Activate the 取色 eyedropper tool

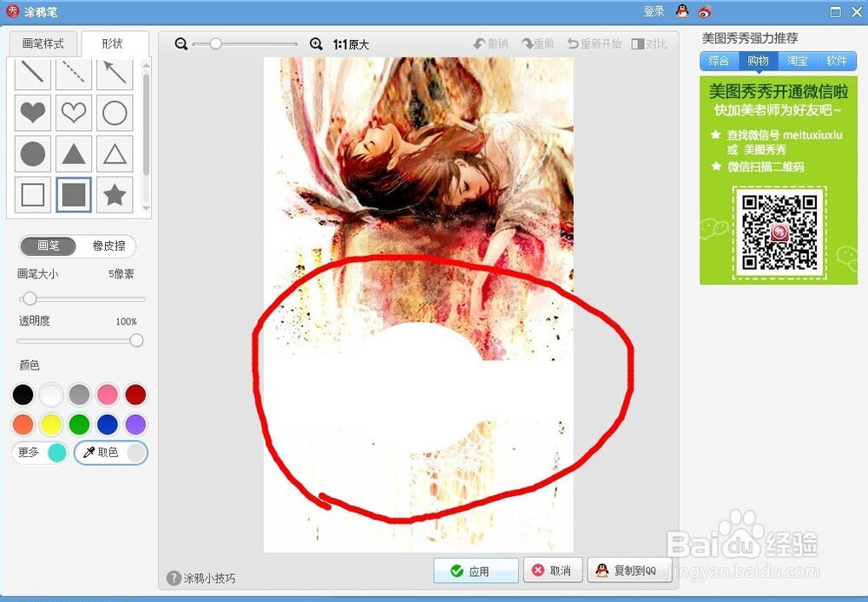pyautogui.click(x=111, y=453)
